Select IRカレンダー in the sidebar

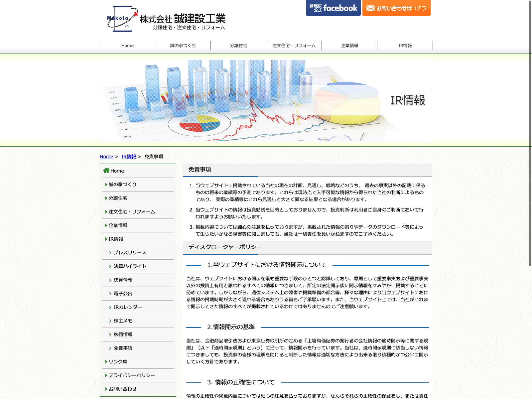[x=128, y=307]
